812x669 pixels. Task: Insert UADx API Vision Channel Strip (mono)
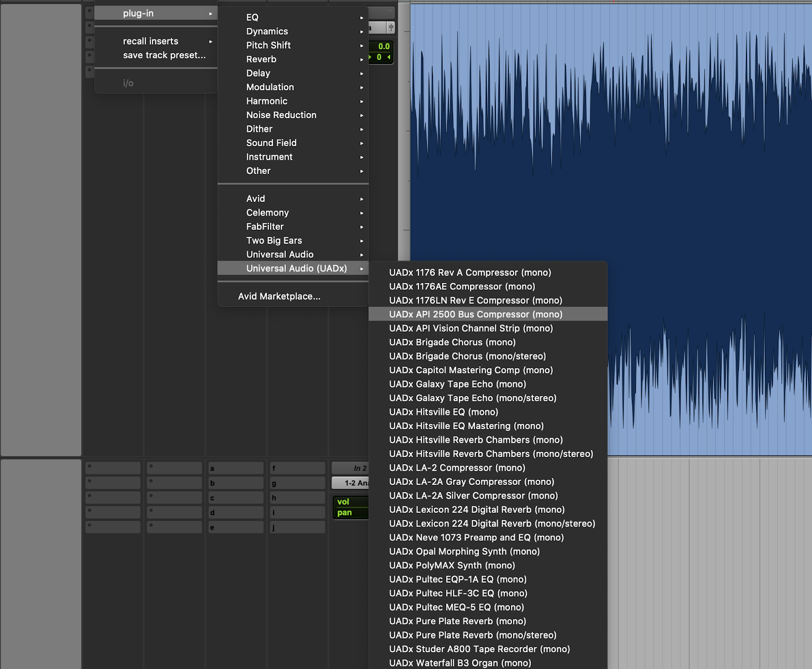tap(488, 328)
